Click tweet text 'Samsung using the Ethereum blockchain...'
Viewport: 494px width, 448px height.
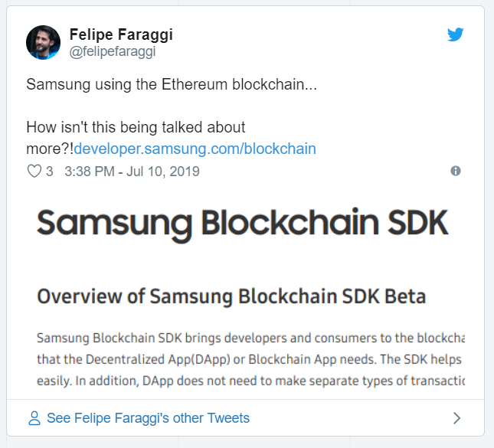point(172,84)
